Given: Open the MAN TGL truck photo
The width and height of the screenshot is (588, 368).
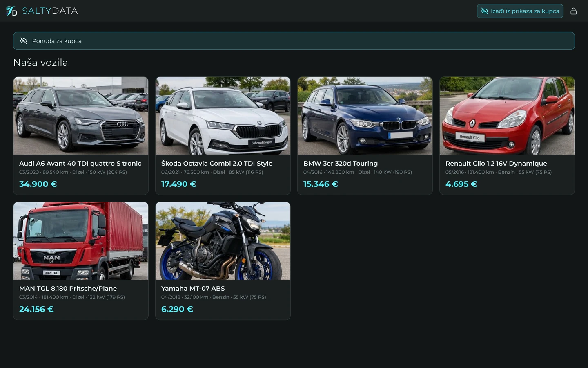Looking at the screenshot, I should [81, 241].
